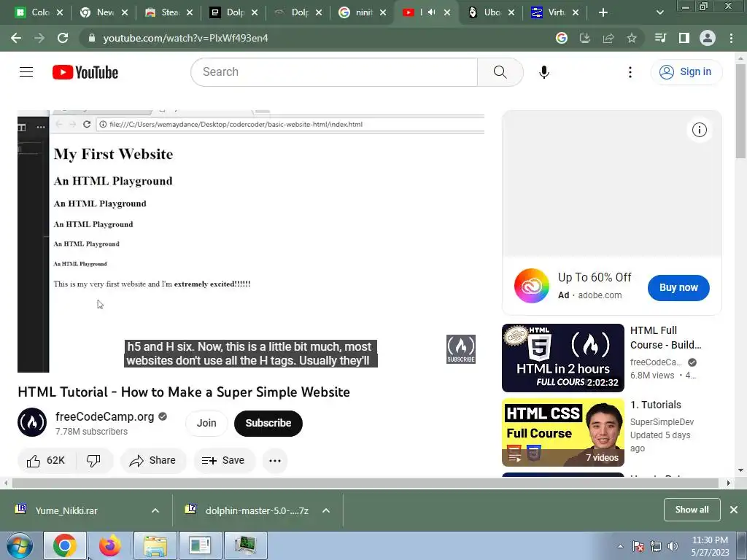Switch to the ninite Google tab
Image resolution: width=747 pixels, height=560 pixels.
[362, 12]
